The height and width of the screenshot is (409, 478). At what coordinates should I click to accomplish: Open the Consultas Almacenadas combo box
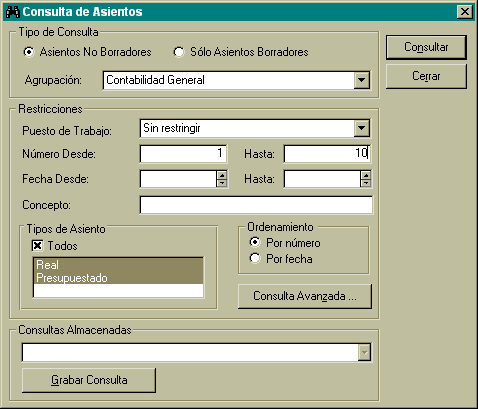tap(365, 352)
